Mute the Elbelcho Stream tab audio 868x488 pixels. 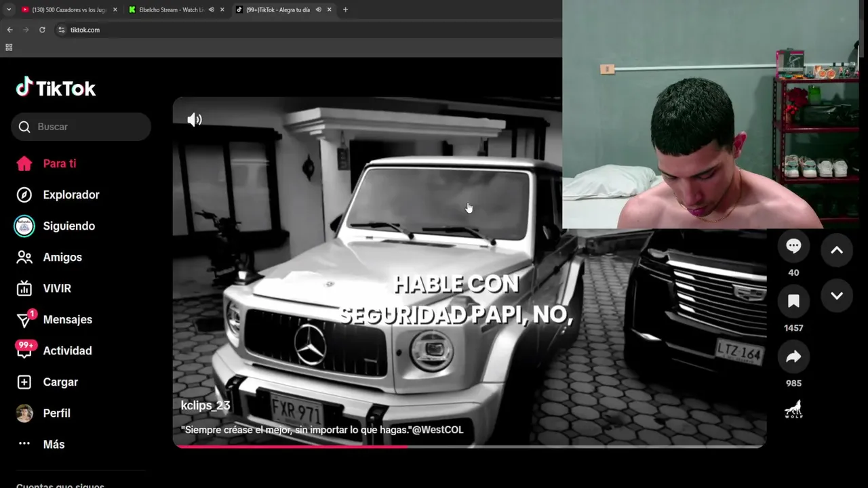212,9
